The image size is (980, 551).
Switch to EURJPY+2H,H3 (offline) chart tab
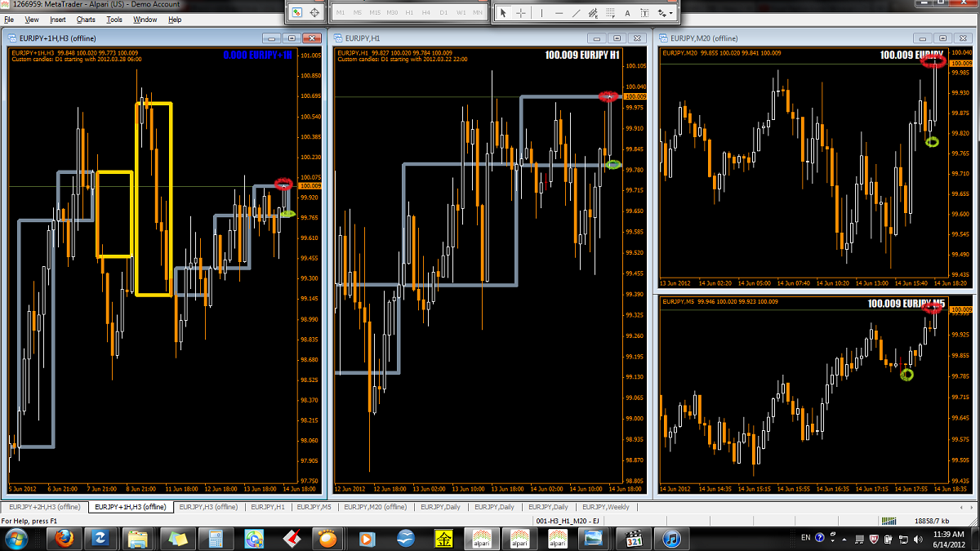click(x=44, y=507)
